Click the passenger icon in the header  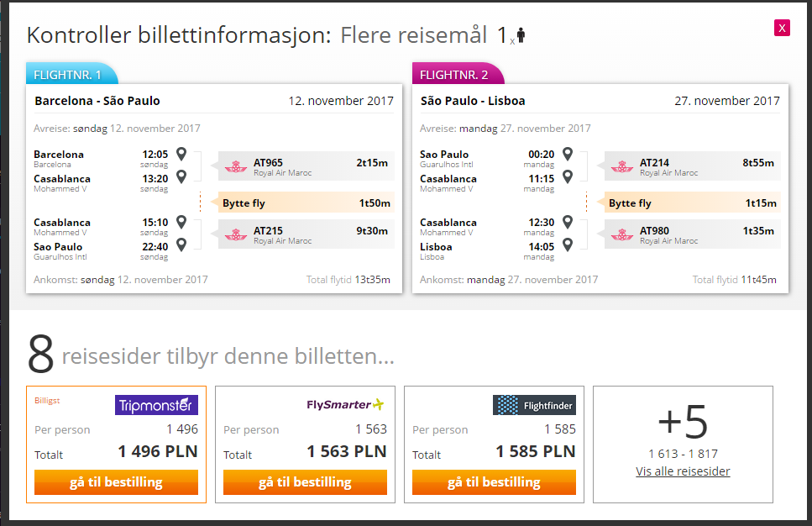521,35
